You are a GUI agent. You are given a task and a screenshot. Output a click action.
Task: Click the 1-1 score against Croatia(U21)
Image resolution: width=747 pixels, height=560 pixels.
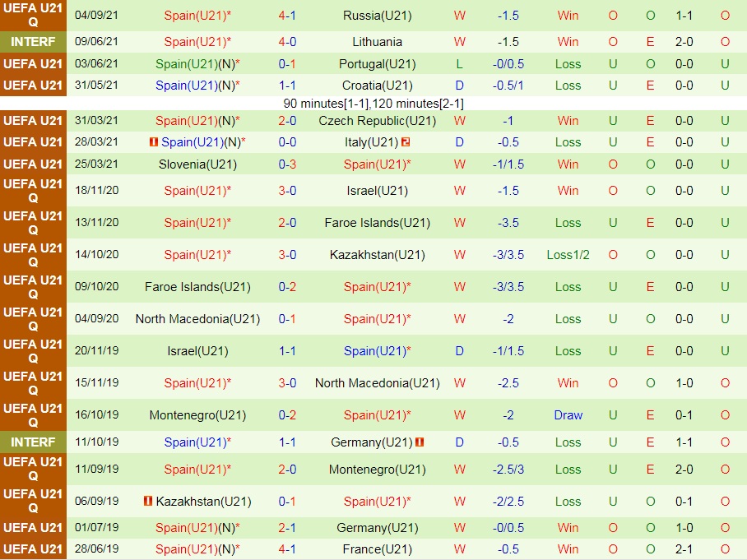click(287, 86)
